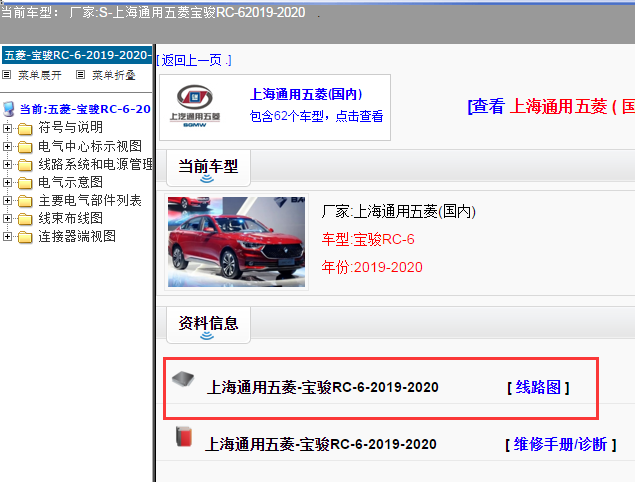Click the folder icon beside 线束布线图
This screenshot has width=635, height=482.
(25, 219)
